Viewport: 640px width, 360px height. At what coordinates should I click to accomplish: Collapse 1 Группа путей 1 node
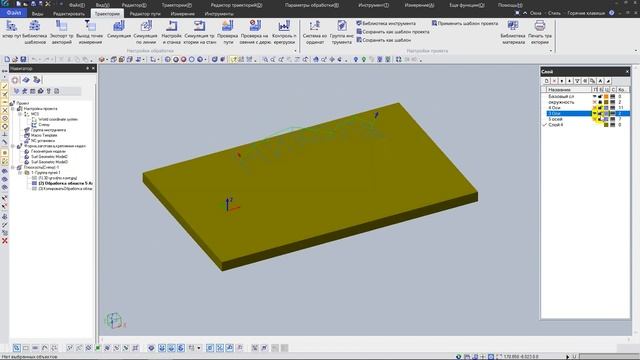20,173
